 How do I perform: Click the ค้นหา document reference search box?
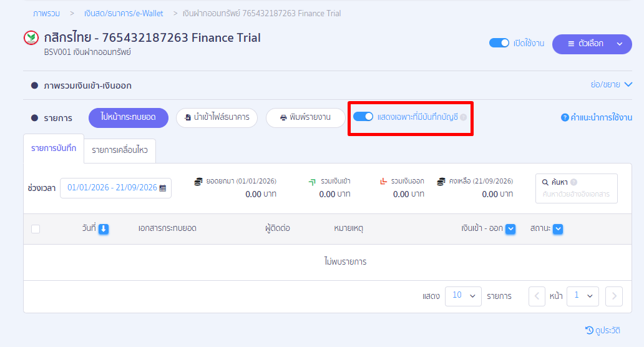click(577, 188)
